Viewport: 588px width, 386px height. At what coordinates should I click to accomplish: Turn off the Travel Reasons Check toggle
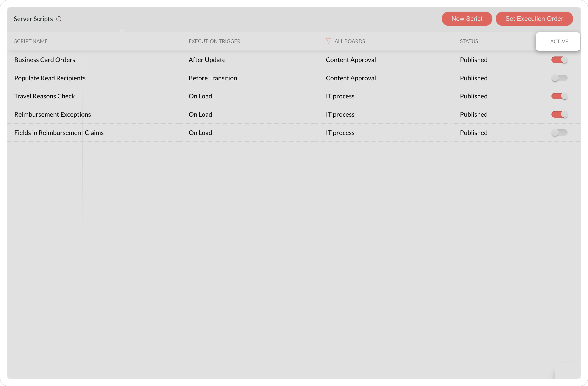point(559,96)
